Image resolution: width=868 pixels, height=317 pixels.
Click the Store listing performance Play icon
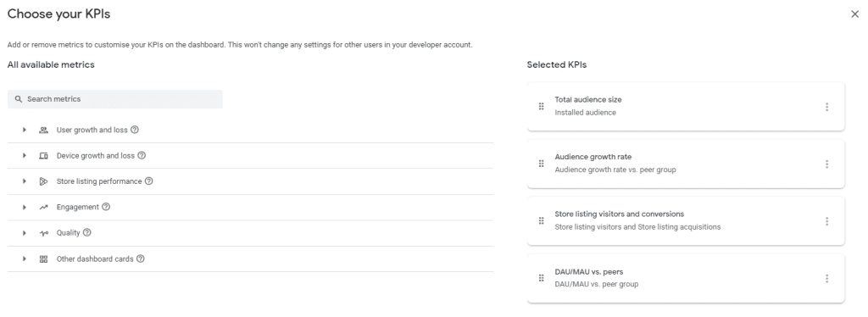tap(44, 181)
